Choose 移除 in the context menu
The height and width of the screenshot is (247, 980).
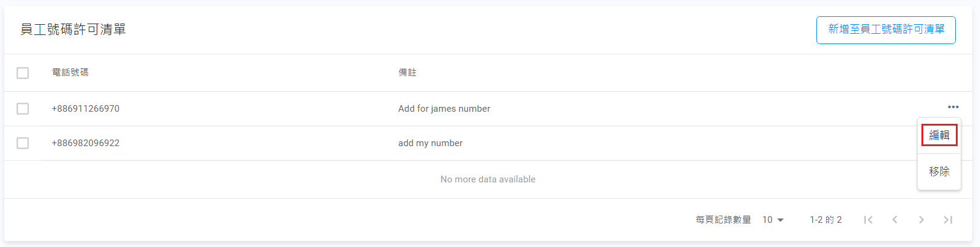[x=939, y=172]
